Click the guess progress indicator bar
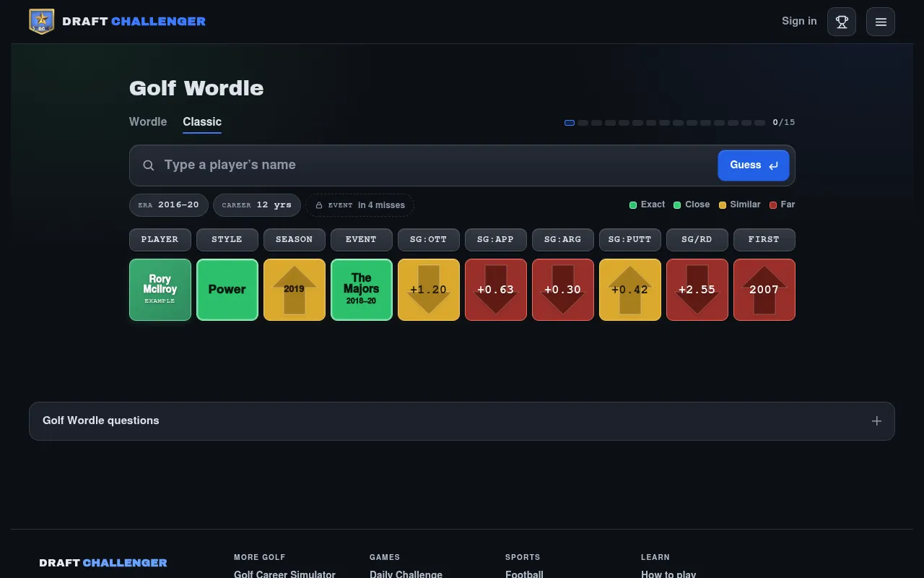Image resolution: width=924 pixels, height=578 pixels. point(665,123)
